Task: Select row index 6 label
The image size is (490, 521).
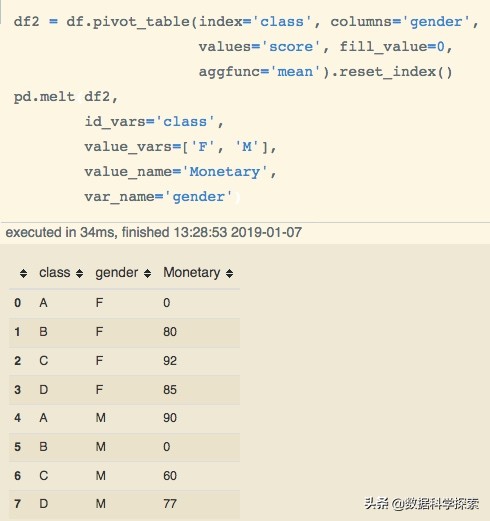Action: pyautogui.click(x=18, y=476)
